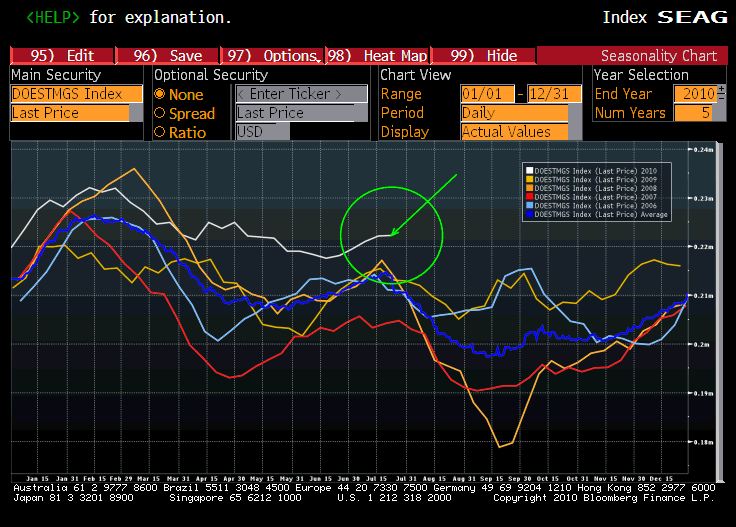Click the Range end date 12/31 field
The height and width of the screenshot is (527, 736).
coord(554,94)
